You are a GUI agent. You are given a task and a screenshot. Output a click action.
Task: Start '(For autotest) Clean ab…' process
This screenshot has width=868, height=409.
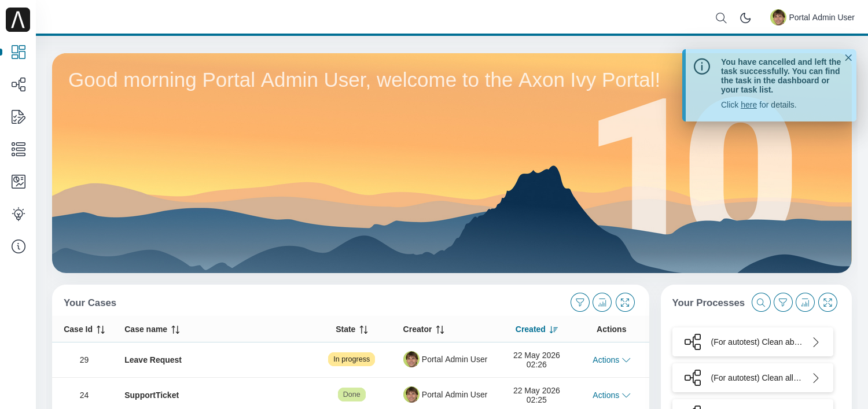click(753, 342)
